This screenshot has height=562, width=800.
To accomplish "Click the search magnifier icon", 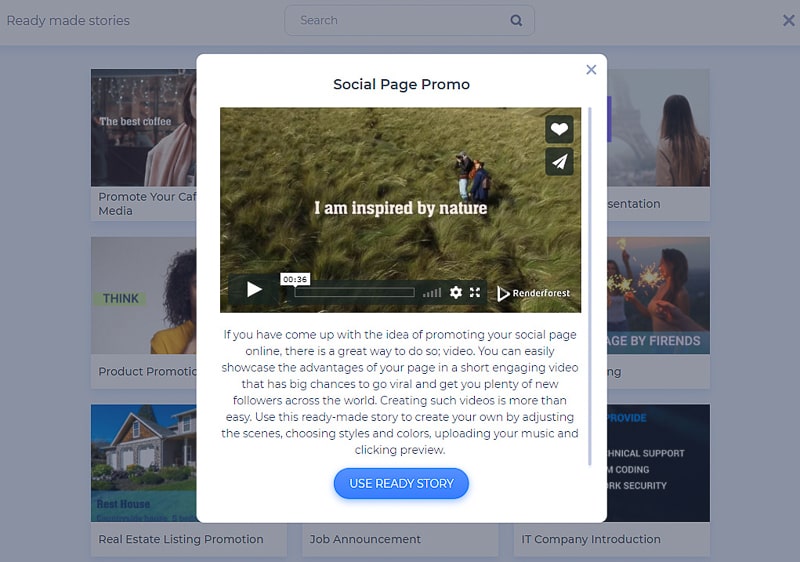I will pyautogui.click(x=516, y=20).
